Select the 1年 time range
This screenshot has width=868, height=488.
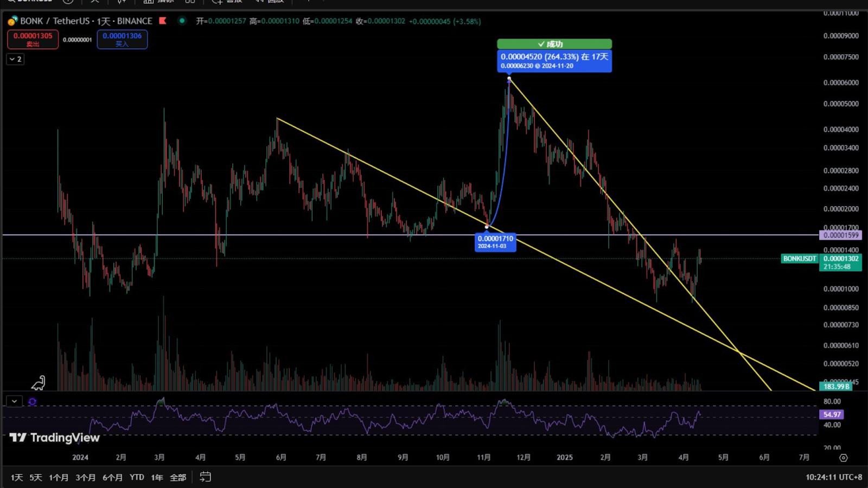pos(157,477)
